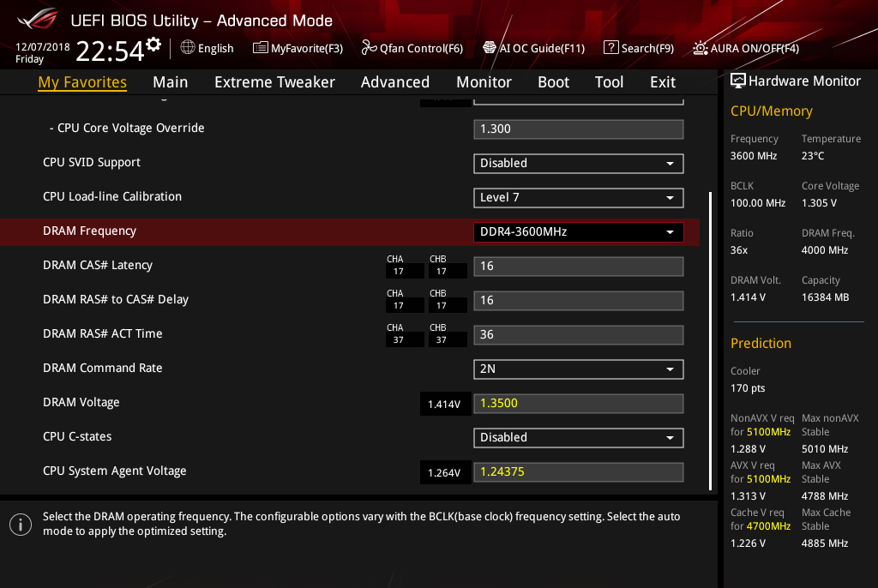878x588 pixels.
Task: Click CPU Core Voltage Override field
Action: 579,129
